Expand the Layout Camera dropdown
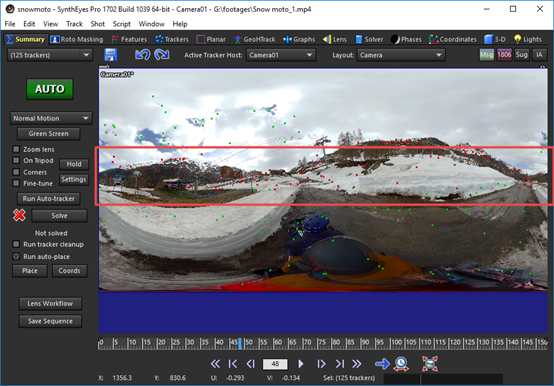Screen dimensions: 554x386 [401, 55]
